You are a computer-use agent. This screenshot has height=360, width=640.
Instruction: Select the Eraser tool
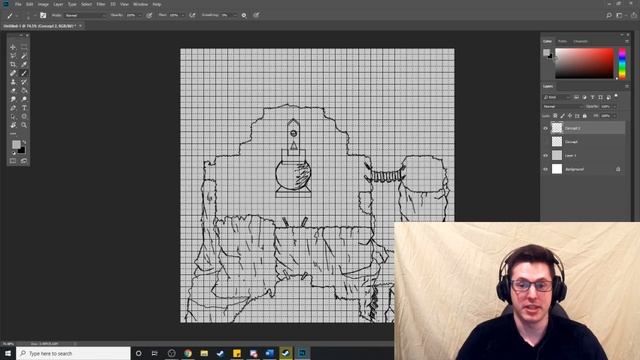click(x=13, y=90)
